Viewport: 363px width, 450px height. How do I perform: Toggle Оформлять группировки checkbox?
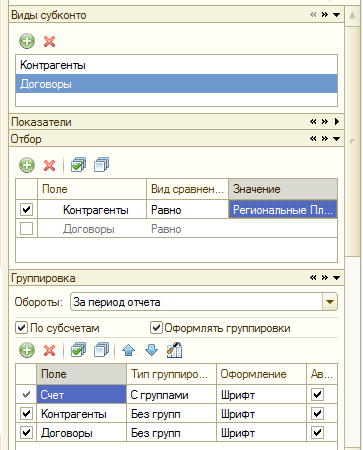point(156,328)
